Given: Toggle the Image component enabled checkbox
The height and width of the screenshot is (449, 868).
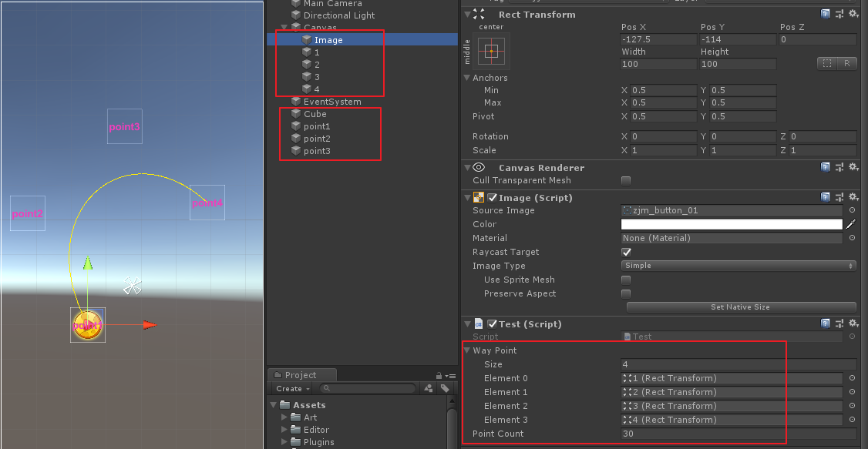Looking at the screenshot, I should (x=493, y=197).
